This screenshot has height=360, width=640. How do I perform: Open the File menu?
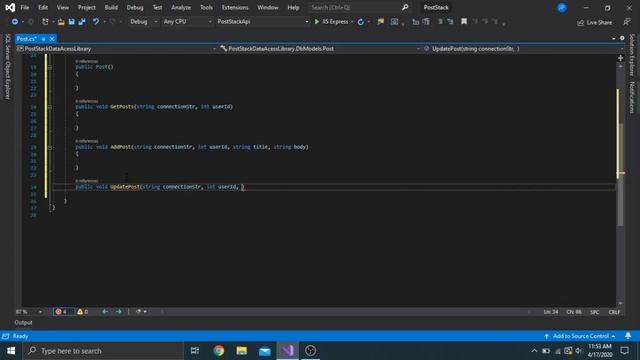click(24, 7)
